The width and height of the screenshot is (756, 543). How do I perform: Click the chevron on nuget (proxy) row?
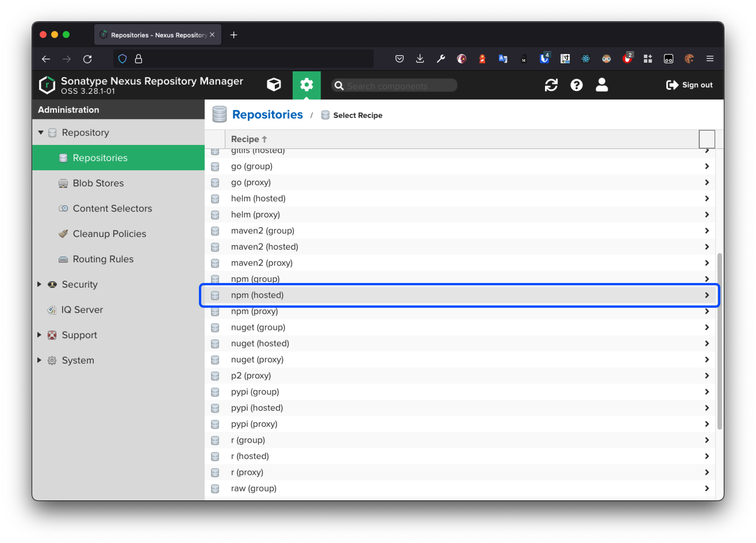point(707,360)
